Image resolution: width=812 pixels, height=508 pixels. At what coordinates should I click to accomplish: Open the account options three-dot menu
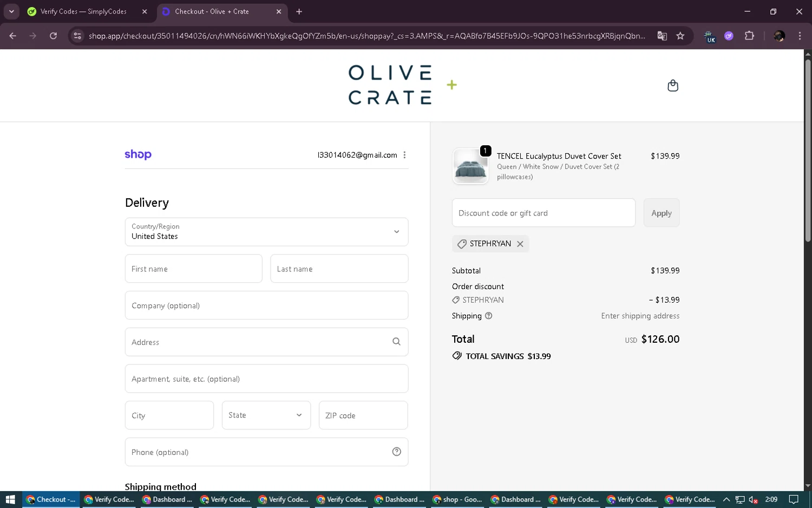pos(404,155)
